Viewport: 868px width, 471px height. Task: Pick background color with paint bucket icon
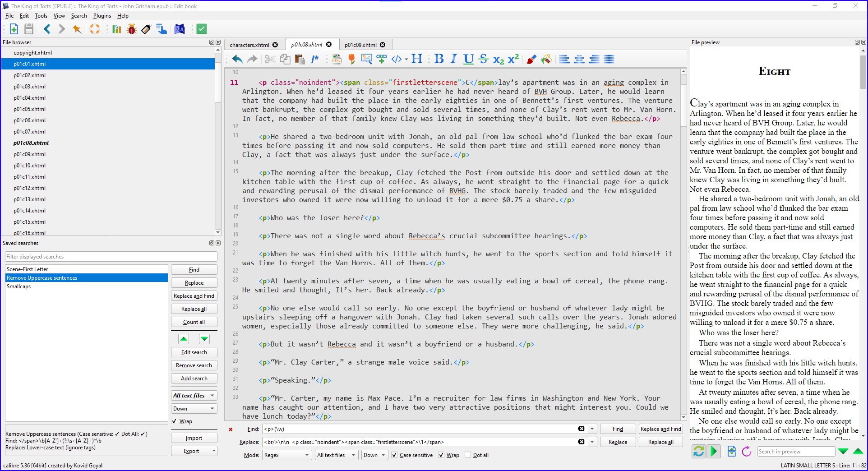(546, 59)
